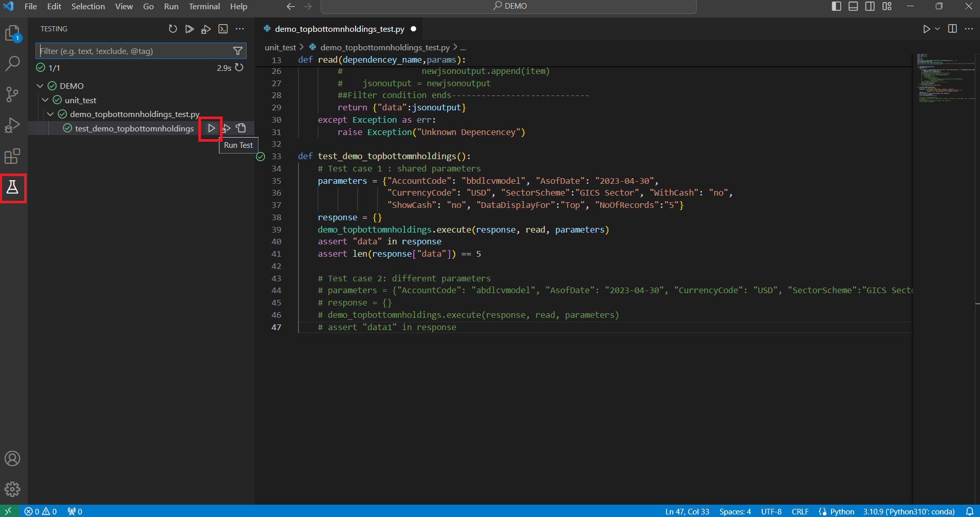Debug all tests from Testing header
This screenshot has width=980, height=517.
[x=206, y=29]
